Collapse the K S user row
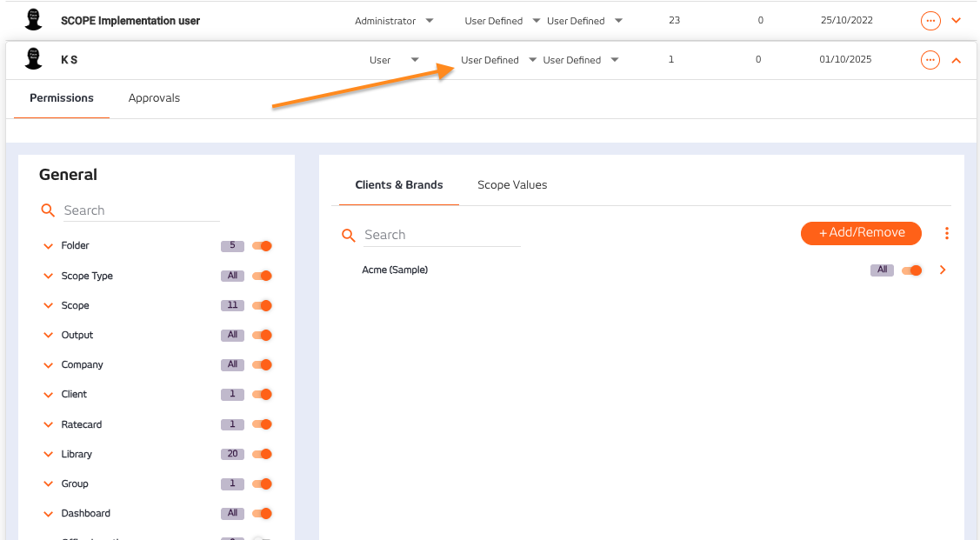The image size is (980, 540). coord(957,60)
